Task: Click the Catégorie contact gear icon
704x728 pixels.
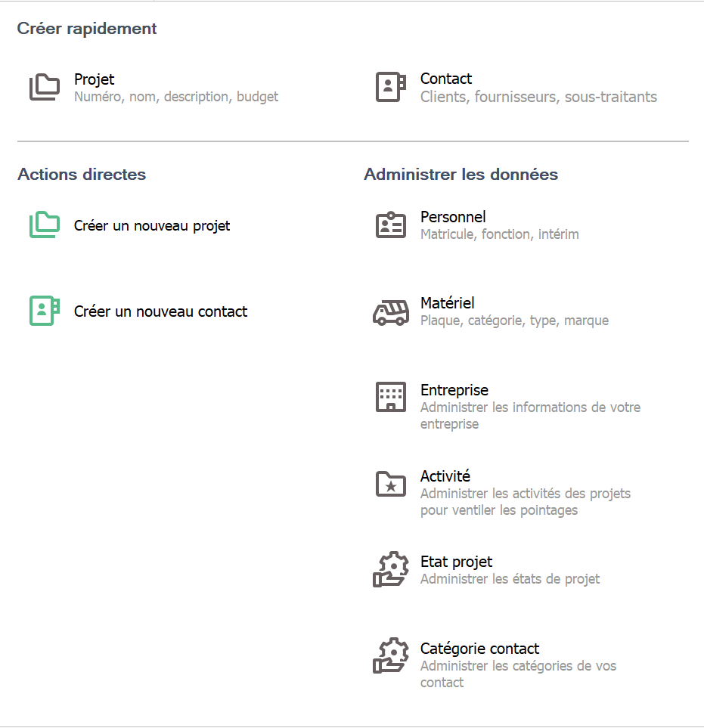Action: pyautogui.click(x=391, y=656)
